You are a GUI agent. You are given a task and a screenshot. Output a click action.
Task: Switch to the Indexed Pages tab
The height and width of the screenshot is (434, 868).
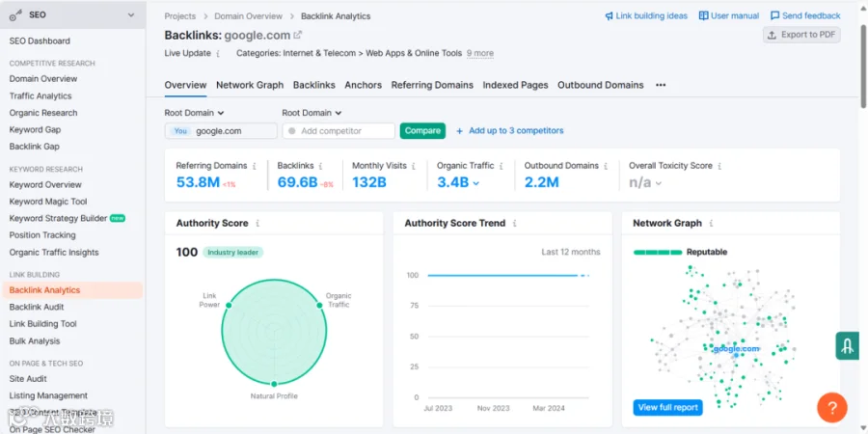click(515, 85)
